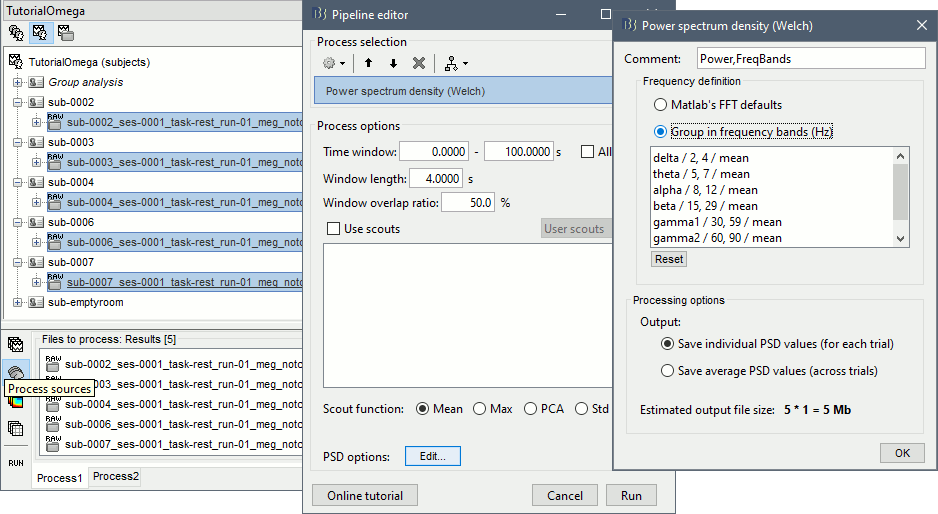Choose Save average PSD values option

click(668, 371)
